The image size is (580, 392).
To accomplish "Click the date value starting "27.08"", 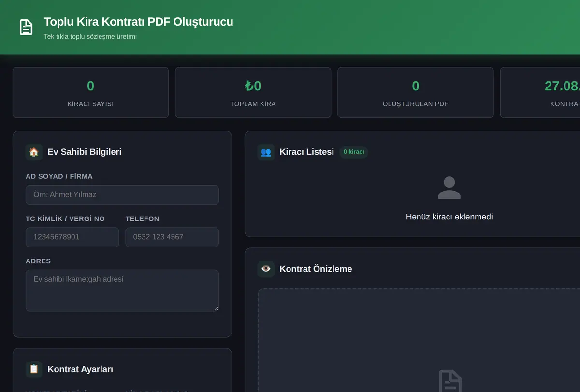I will (x=562, y=86).
